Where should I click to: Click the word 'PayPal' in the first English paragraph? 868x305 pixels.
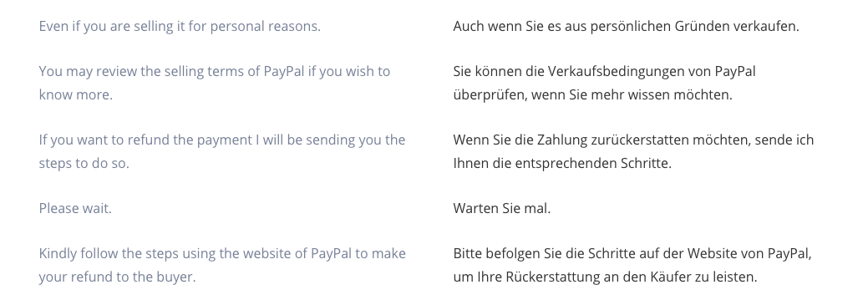click(284, 71)
